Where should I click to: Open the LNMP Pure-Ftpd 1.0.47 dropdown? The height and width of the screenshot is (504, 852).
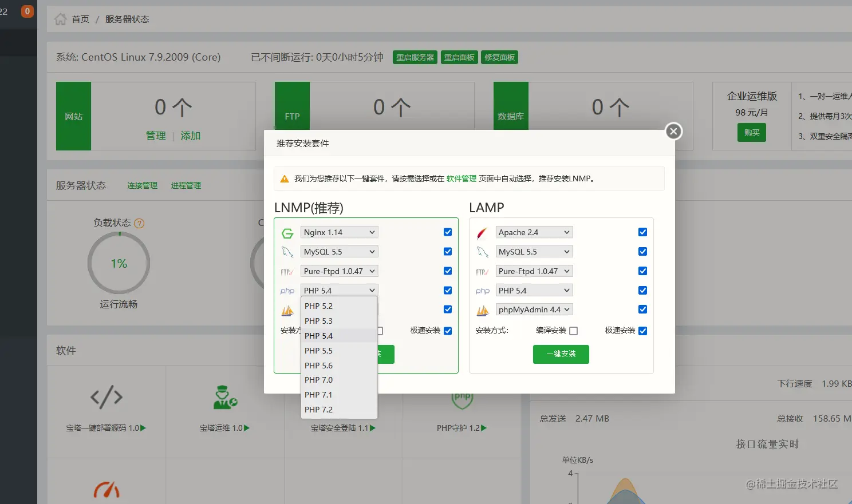pos(340,271)
